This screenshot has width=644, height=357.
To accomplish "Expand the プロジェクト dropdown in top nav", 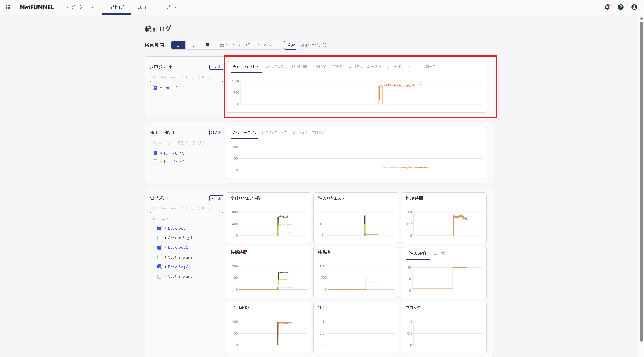I will [92, 7].
